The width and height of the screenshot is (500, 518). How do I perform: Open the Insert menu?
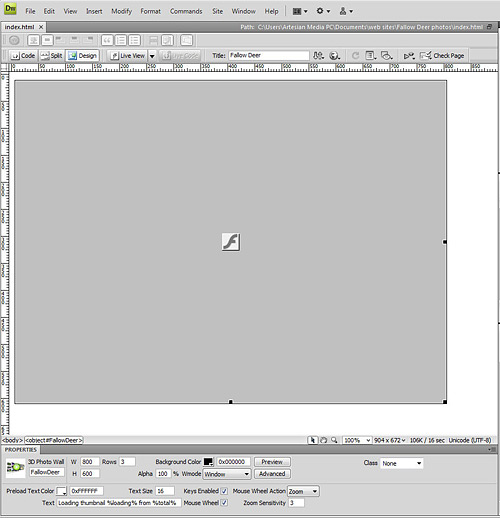(x=94, y=11)
